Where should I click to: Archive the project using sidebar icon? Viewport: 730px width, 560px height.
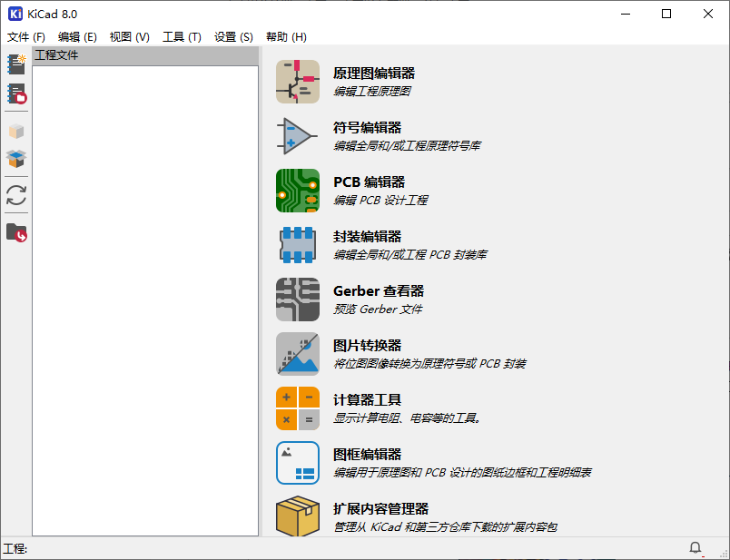coord(15,130)
